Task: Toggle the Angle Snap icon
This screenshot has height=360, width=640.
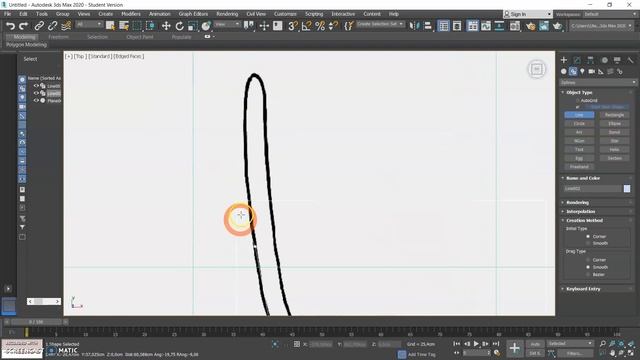Action: tap(306, 26)
